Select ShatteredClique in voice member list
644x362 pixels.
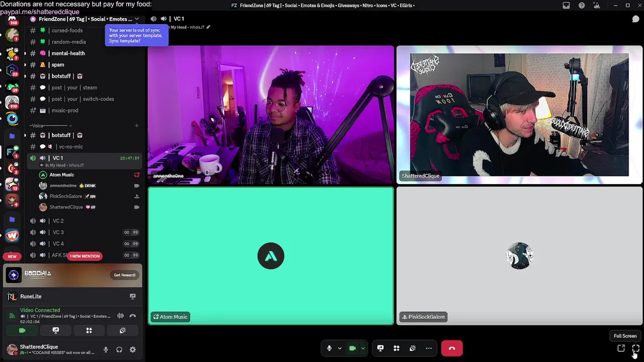point(89,207)
